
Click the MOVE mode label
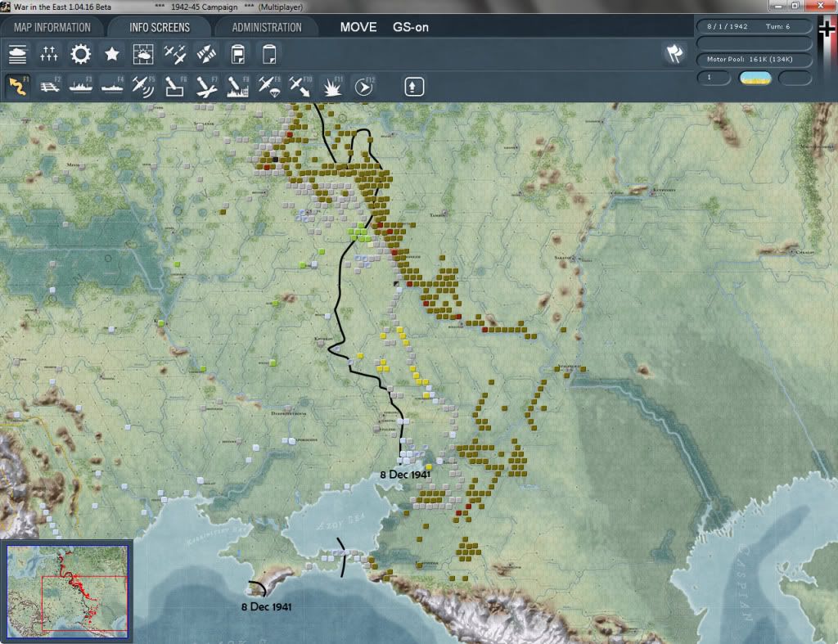(358, 27)
